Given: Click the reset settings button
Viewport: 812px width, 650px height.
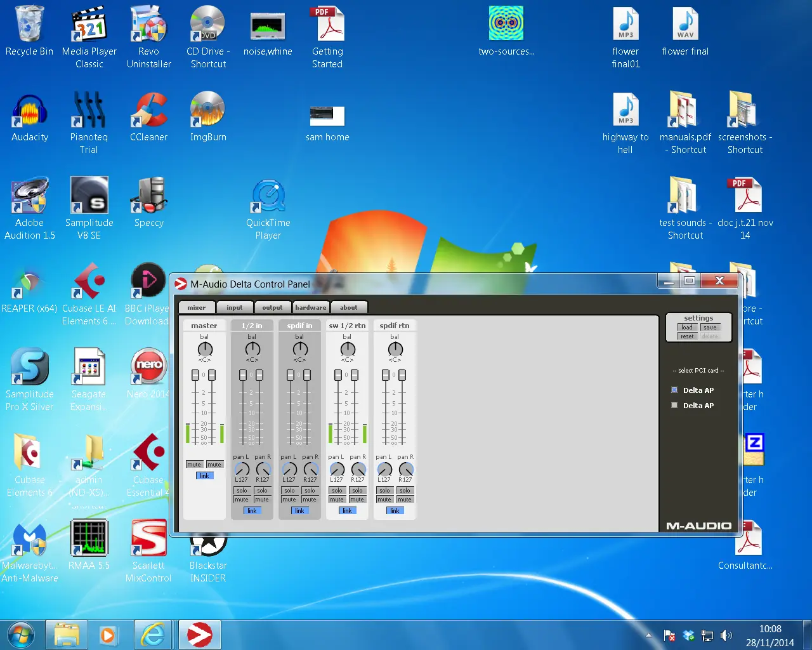Looking at the screenshot, I should [x=687, y=336].
